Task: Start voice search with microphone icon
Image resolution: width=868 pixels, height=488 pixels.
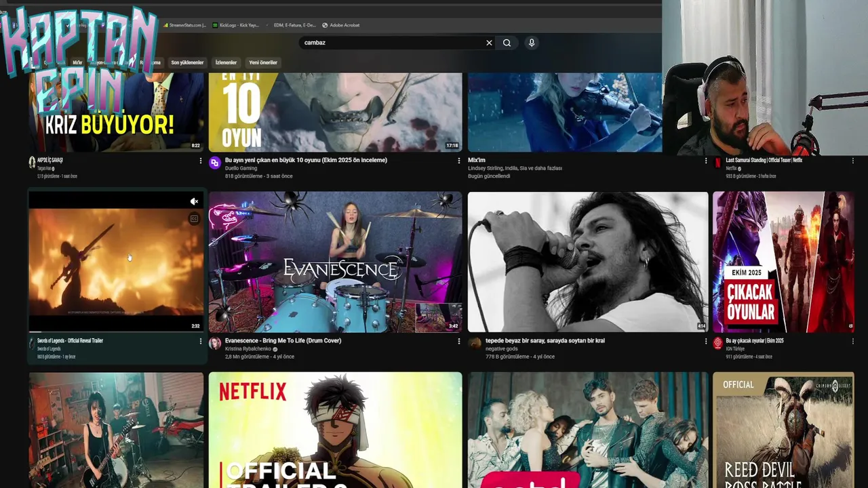Action: pos(532,43)
